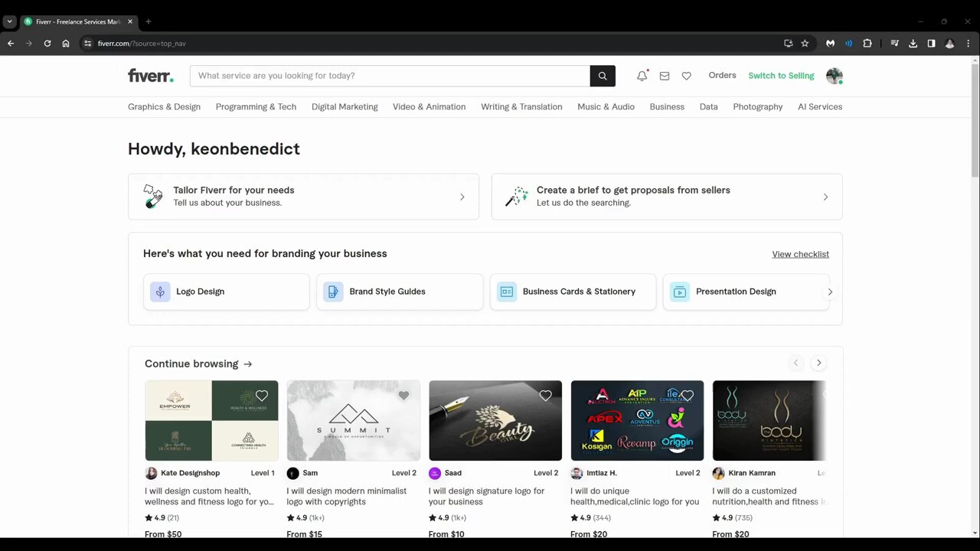Screen dimensions: 980x551
Task: Open 'I will design signature logo' title
Action: [486, 497]
